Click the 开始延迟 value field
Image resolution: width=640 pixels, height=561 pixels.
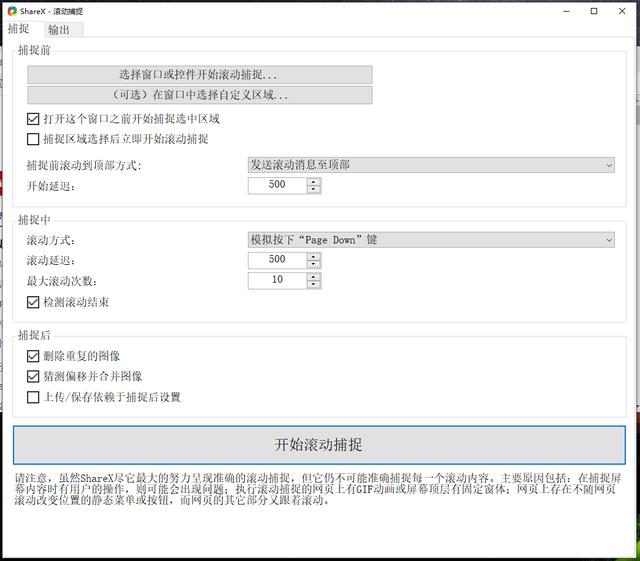click(277, 185)
